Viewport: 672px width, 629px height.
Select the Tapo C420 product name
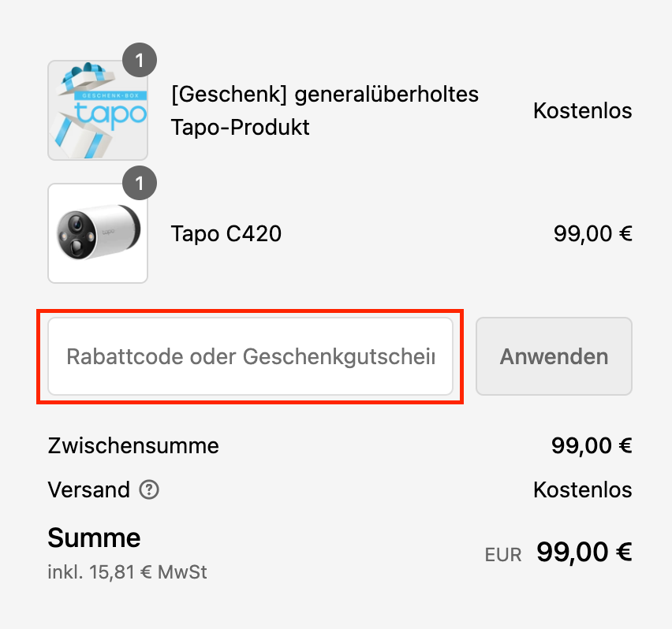click(x=226, y=233)
